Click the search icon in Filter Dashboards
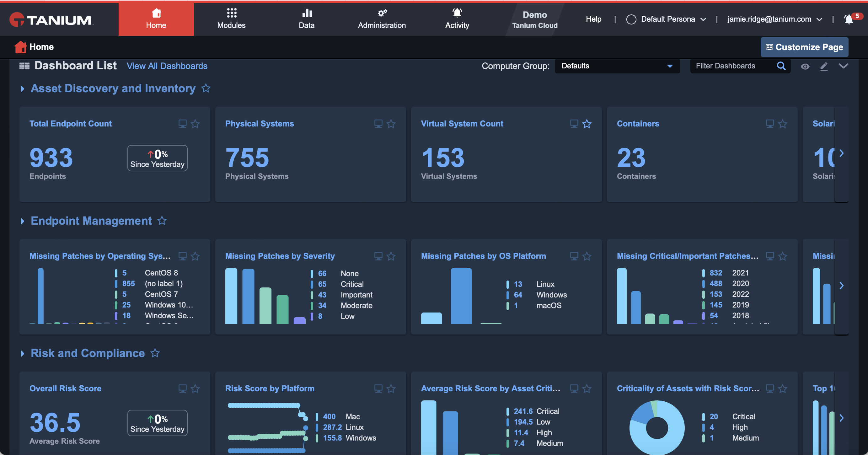Viewport: 868px width, 455px height. tap(781, 66)
